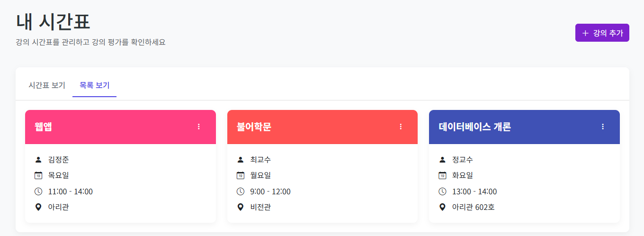Click the calendar icon beside 목요일
Screen dimensions: 644x236
[x=38, y=175]
